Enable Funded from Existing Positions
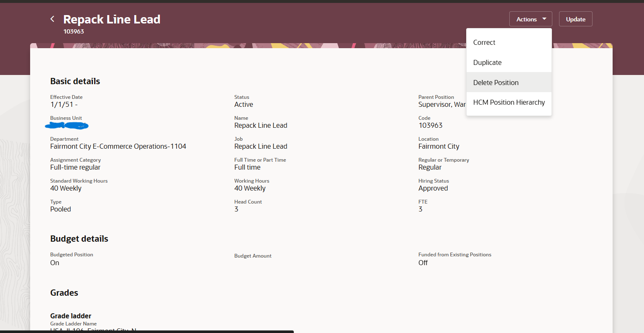Viewport: 644px width, 333px height. coord(423,263)
